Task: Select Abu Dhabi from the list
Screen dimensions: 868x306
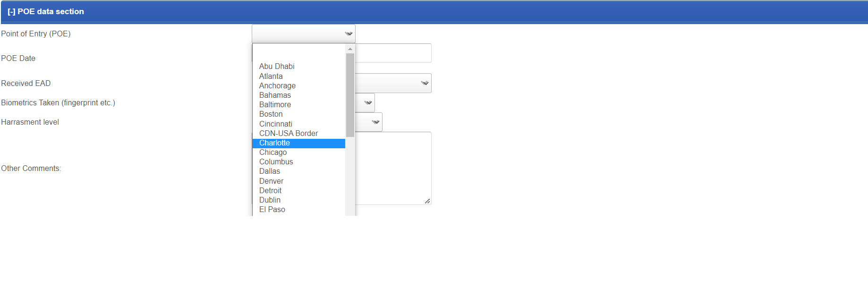Action: coord(299,67)
